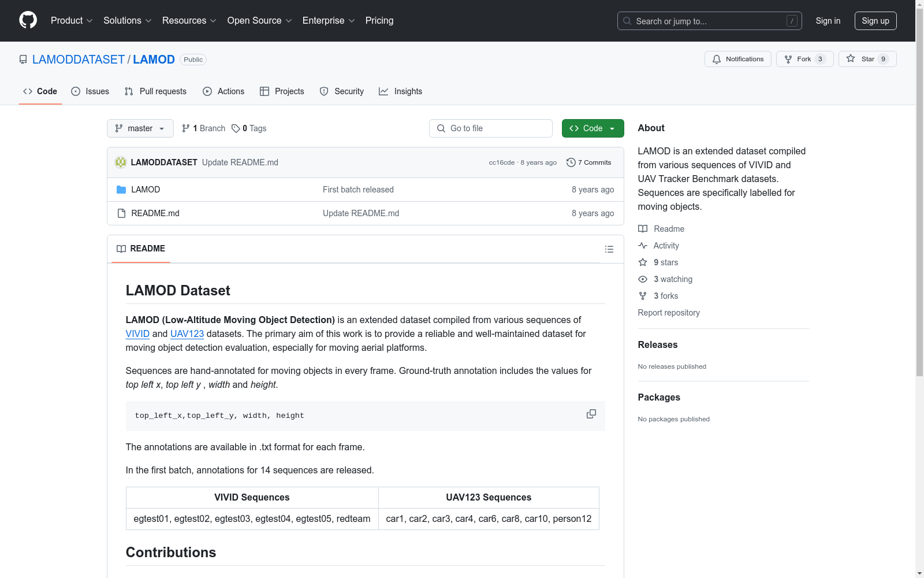Click the LAMOD folder icon
The width and height of the screenshot is (924, 578).
tap(121, 190)
